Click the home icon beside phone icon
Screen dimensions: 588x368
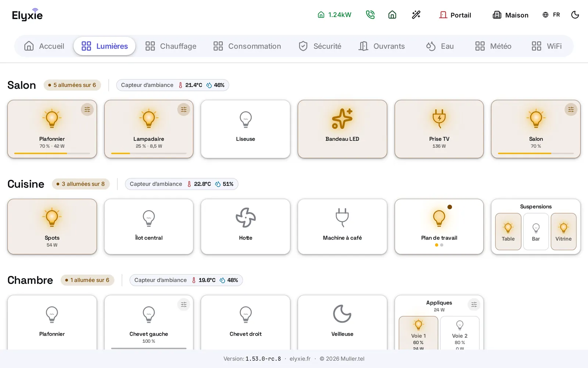pyautogui.click(x=392, y=15)
